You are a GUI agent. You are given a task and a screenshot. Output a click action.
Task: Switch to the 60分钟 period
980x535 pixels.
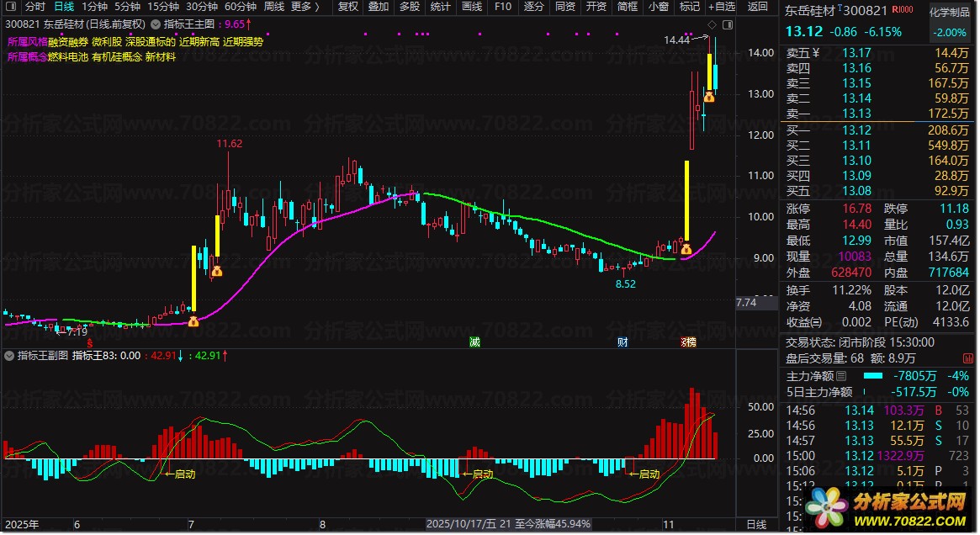[x=241, y=6]
